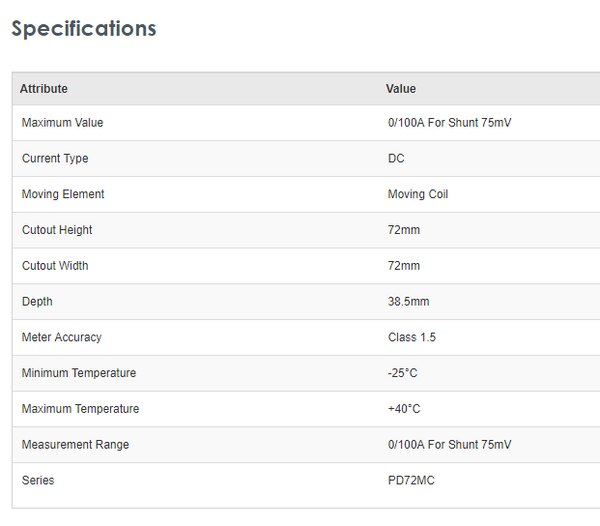Click the Cutout Width attribute label
600x526 pixels.
55,266
